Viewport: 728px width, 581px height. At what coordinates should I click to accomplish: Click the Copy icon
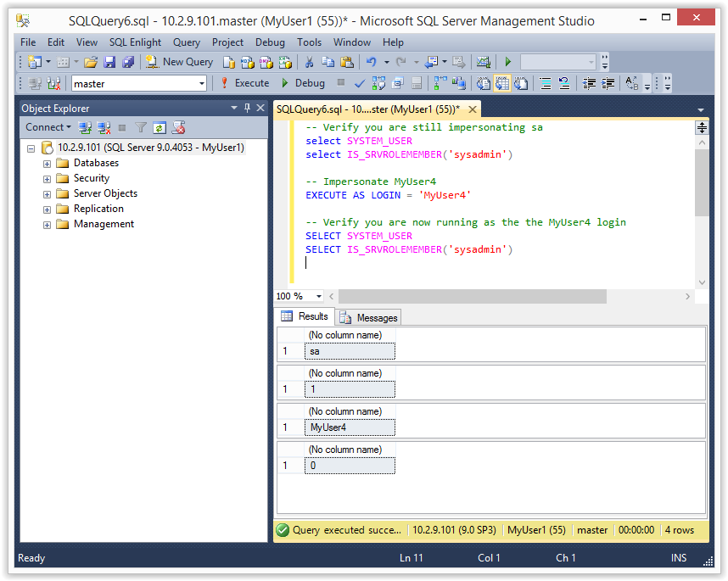tap(328, 62)
